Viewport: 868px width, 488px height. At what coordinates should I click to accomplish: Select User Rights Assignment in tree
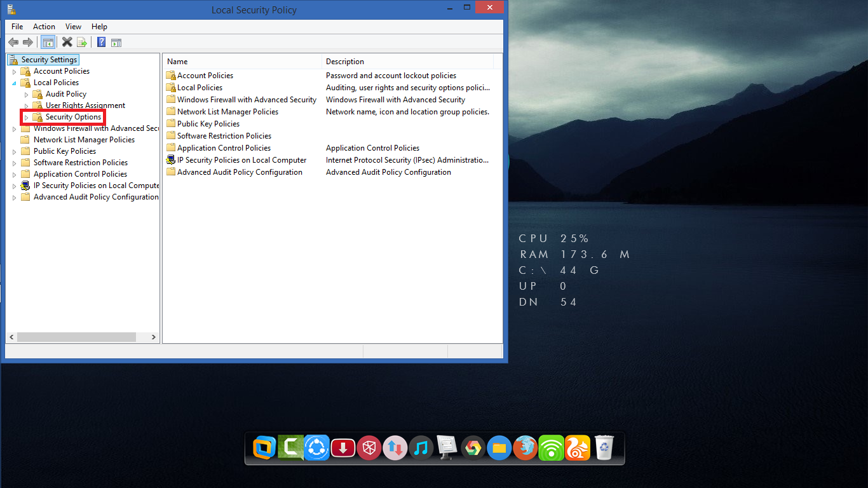pyautogui.click(x=85, y=105)
